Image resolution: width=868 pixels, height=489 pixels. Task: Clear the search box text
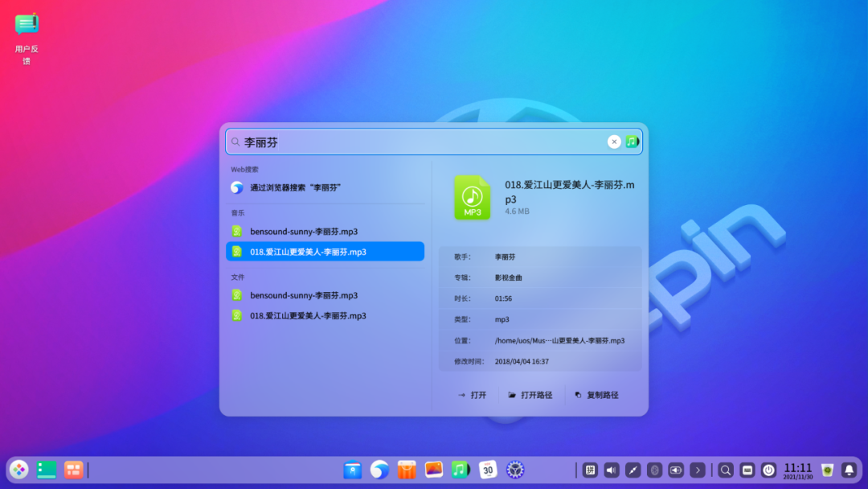[x=614, y=142]
